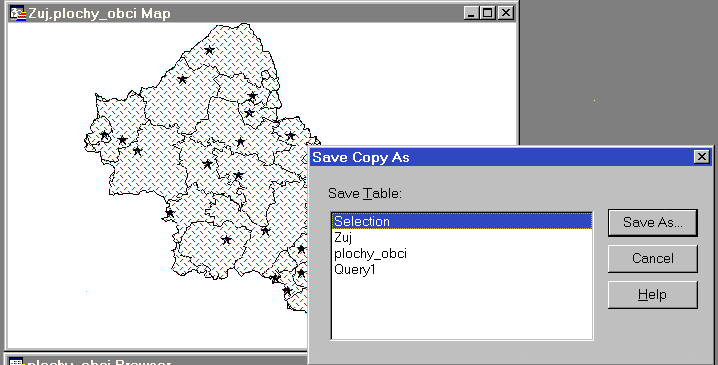Minimize the Zuj,plochy_obci Map window
This screenshot has width=718, height=365.
[x=471, y=13]
